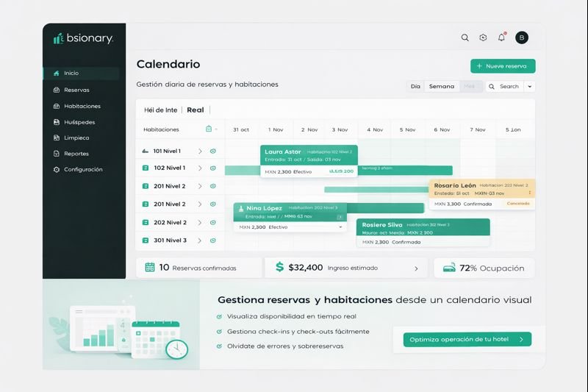This screenshot has height=392, width=588.
Task: Click the Search field above the calendar
Action: 507,87
